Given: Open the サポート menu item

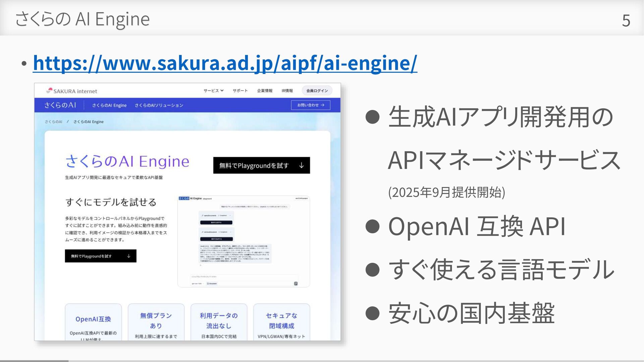Looking at the screenshot, I should point(240,90).
